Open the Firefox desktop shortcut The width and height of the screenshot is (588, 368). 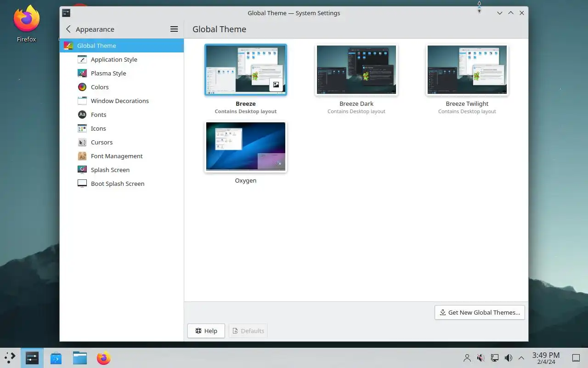tap(27, 23)
